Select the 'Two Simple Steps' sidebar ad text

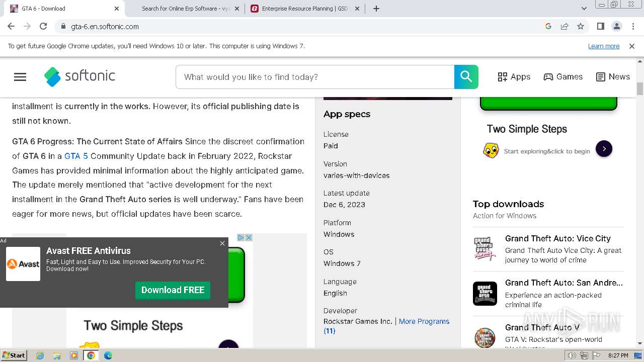coord(527,129)
